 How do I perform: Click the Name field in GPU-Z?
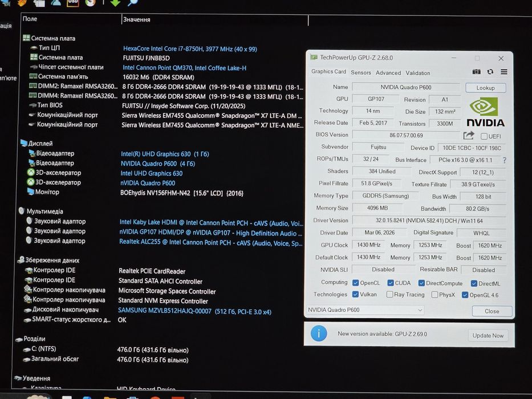406,87
